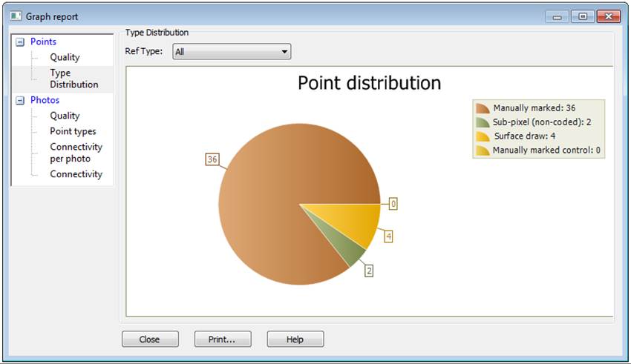Viewport: 631px width, 364px height.
Task: Select Quality under Photos
Action: (x=65, y=116)
